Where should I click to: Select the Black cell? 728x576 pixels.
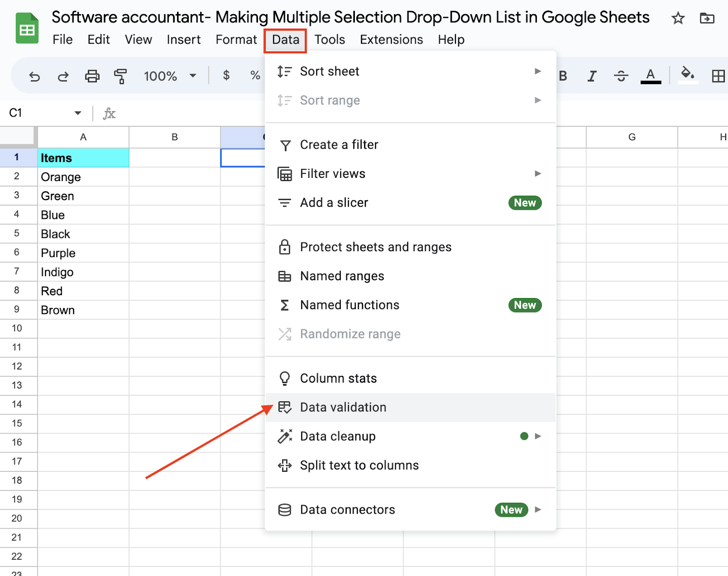pos(83,234)
